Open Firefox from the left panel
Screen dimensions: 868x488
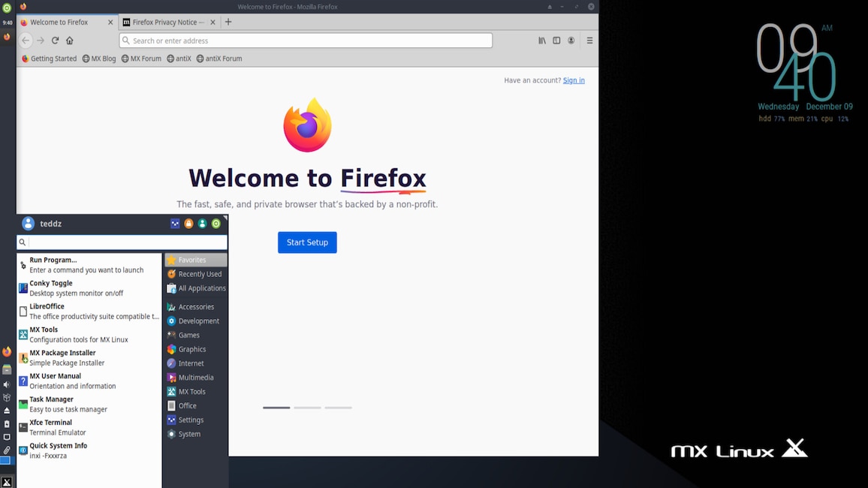click(6, 351)
